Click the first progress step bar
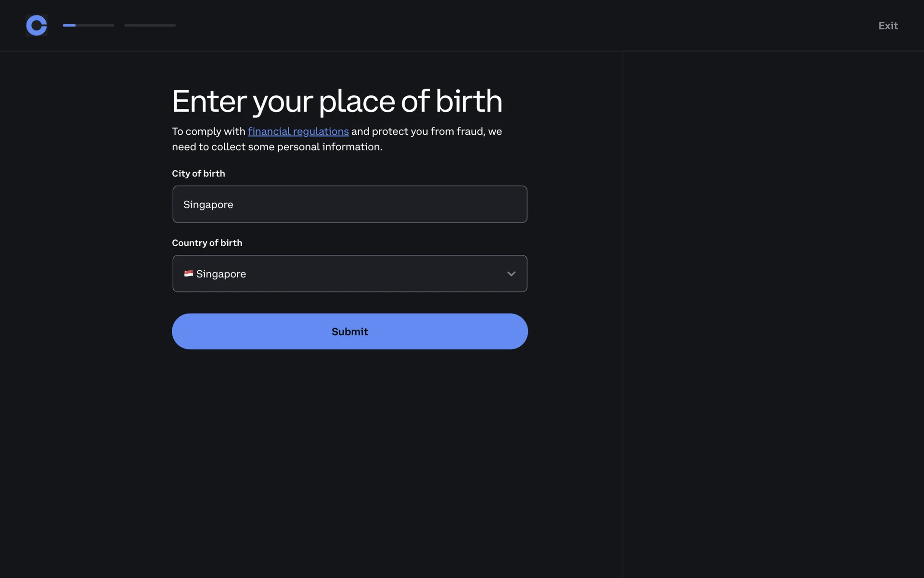 [88, 26]
